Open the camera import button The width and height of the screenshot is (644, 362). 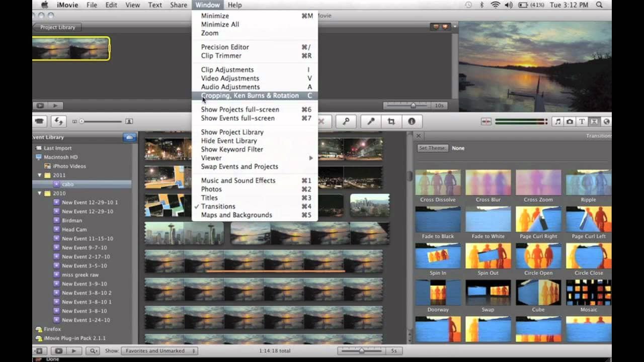pos(39,121)
